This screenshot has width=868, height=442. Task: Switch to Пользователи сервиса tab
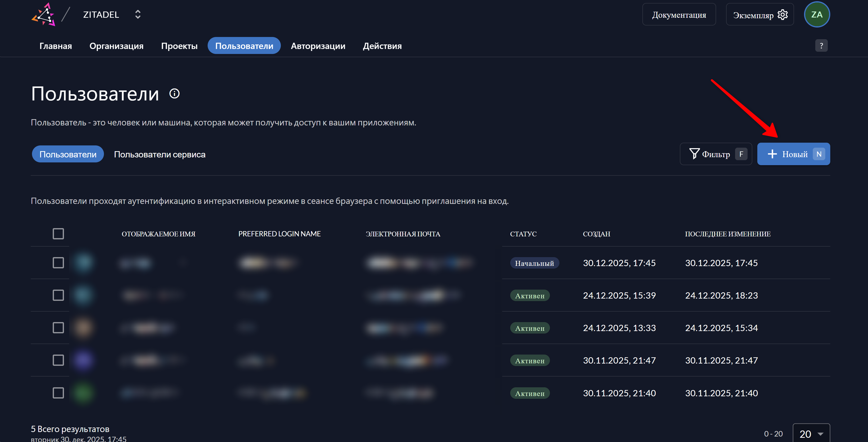pos(159,154)
